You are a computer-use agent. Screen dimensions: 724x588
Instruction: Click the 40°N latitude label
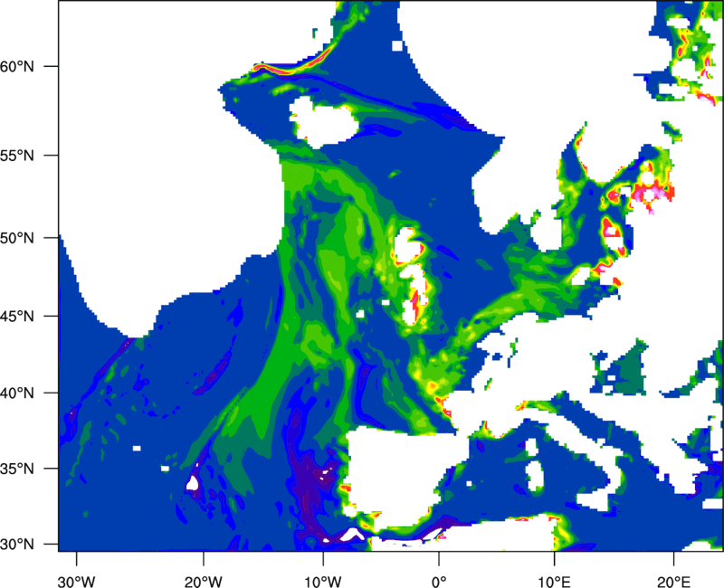click(x=17, y=394)
